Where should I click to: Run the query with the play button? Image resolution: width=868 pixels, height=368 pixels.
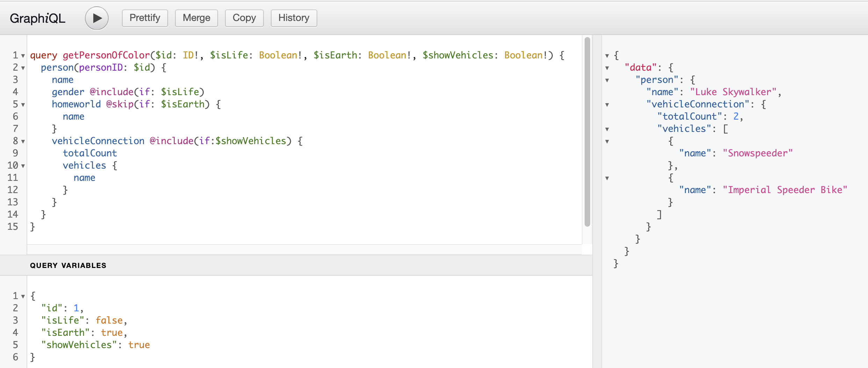(x=97, y=18)
